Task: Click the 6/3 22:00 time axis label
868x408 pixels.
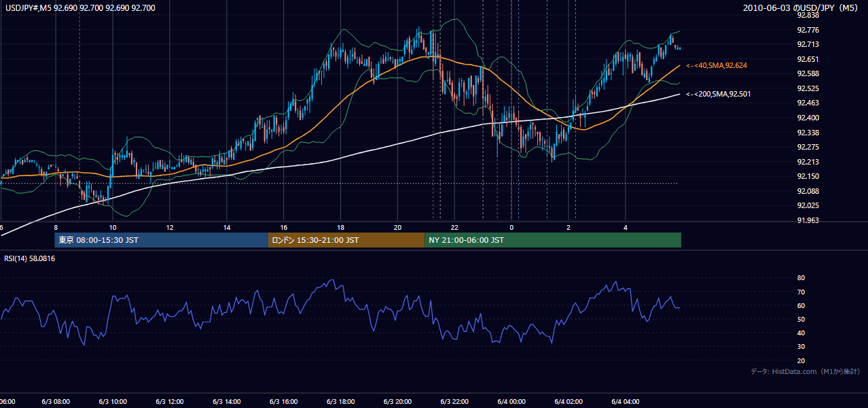Action: pos(454,402)
